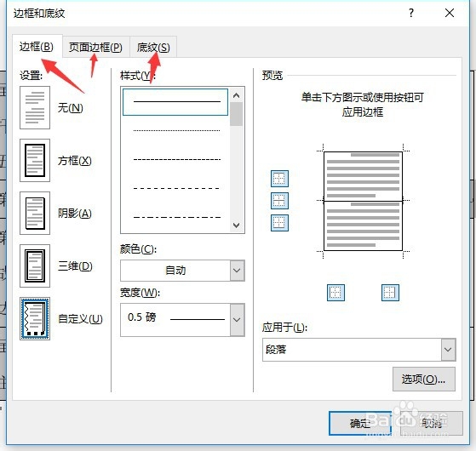Toggle the bottom border button in preview
This screenshot has height=451, width=476.
click(279, 223)
